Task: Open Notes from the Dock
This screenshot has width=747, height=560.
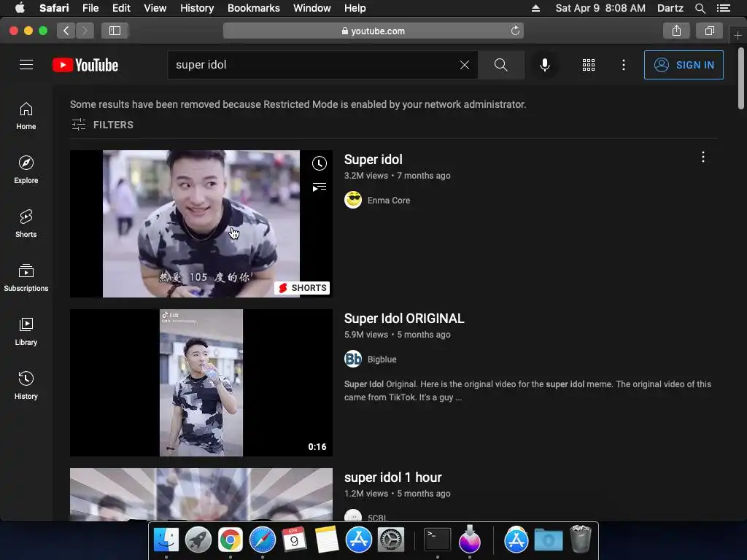Action: 326,540
